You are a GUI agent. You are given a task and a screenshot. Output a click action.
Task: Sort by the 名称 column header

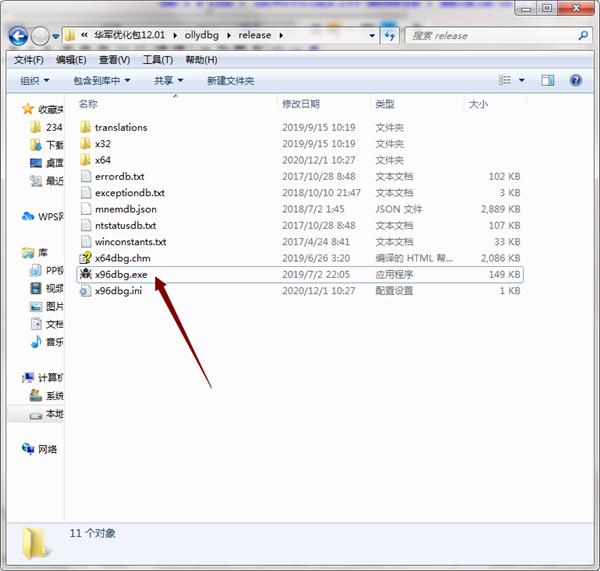88,104
